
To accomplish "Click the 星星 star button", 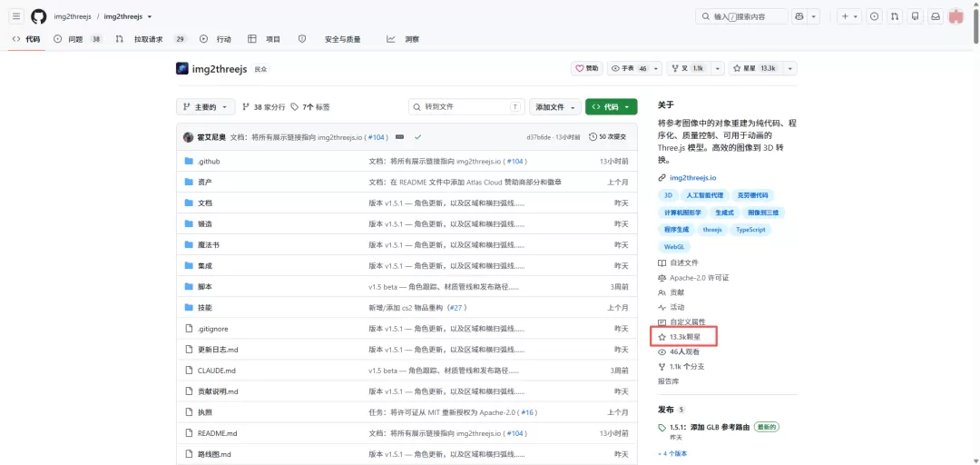I will [756, 68].
